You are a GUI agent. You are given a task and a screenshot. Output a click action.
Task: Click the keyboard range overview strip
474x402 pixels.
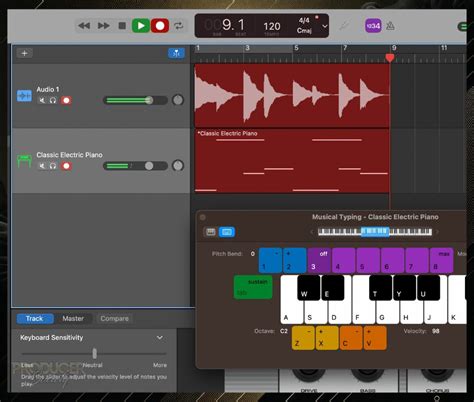coord(375,231)
